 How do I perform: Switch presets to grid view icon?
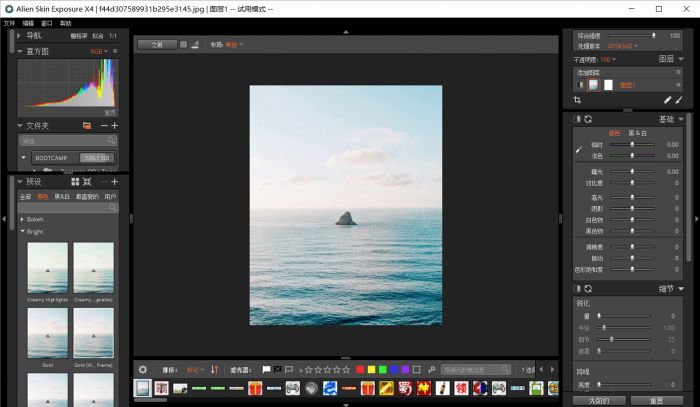coord(75,182)
